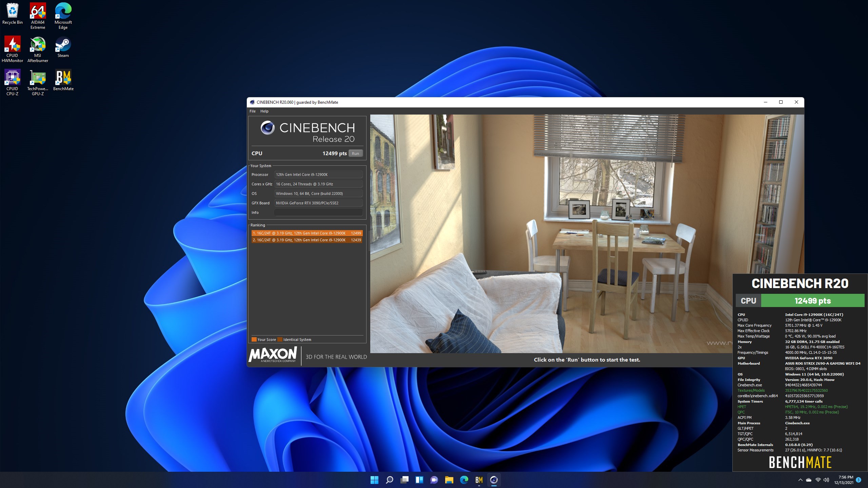Maximize the Cinebench window
868x488 pixels.
click(x=781, y=102)
